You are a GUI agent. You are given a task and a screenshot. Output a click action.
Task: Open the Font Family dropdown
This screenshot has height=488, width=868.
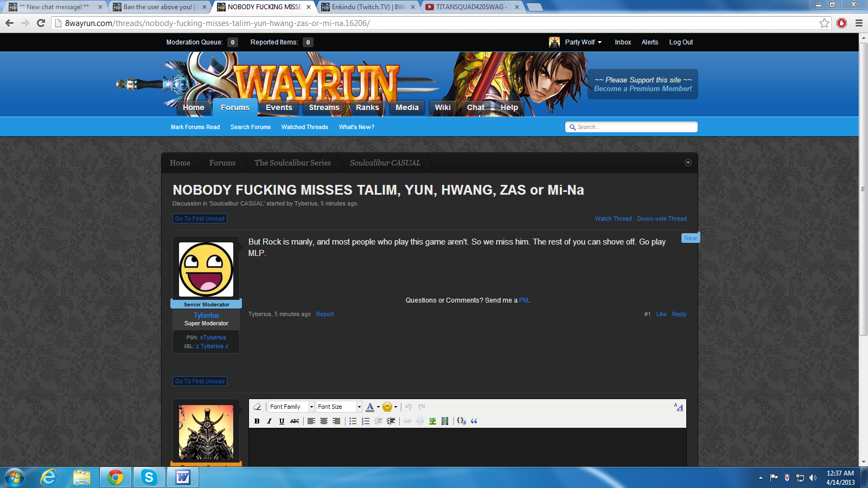[x=291, y=407]
